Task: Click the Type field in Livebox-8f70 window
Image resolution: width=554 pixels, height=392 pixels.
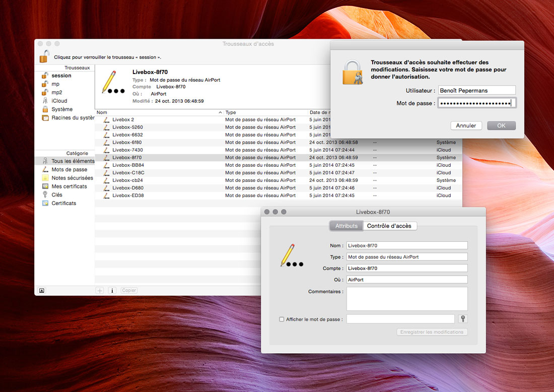Action: pos(407,257)
